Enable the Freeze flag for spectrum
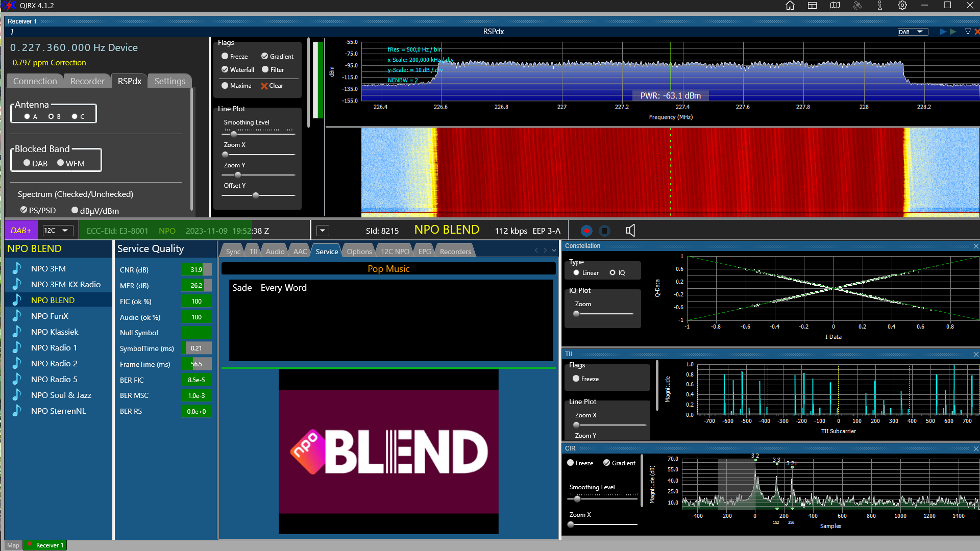 (225, 56)
